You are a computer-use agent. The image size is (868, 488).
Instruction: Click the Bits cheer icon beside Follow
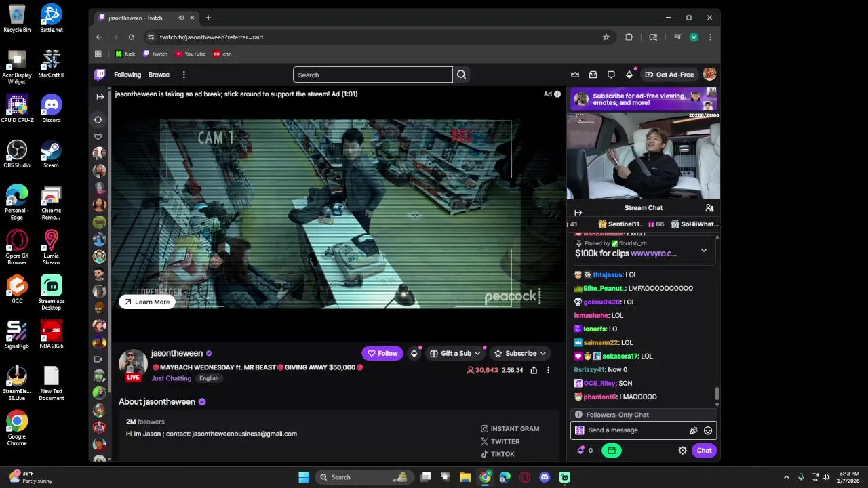(414, 353)
